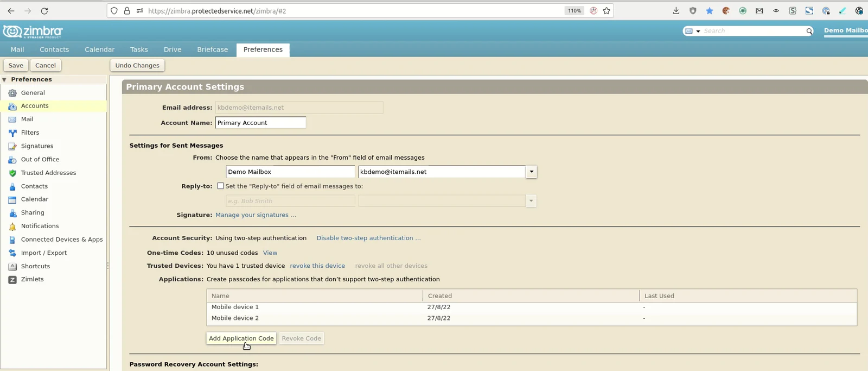Click View link for one-time codes

pyautogui.click(x=270, y=253)
